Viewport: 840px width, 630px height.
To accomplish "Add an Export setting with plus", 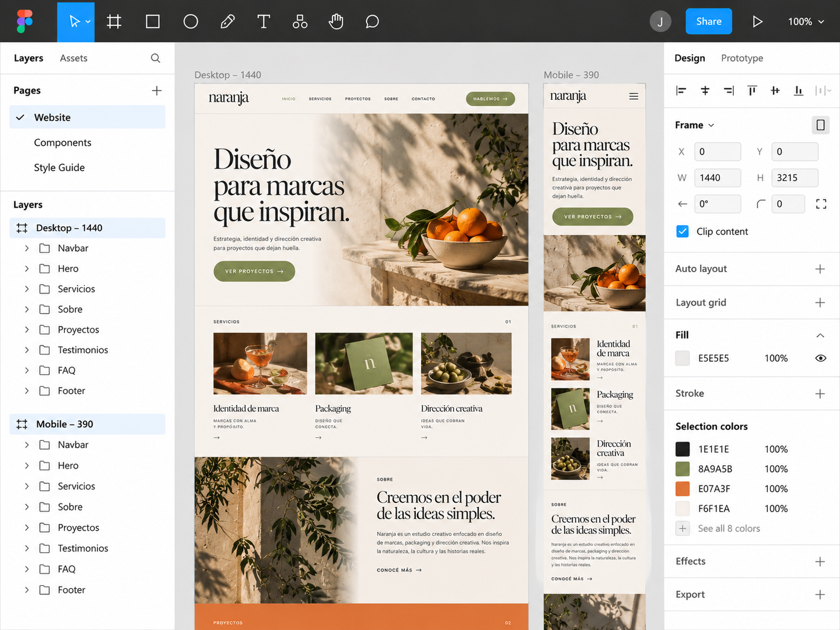I will [x=820, y=595].
